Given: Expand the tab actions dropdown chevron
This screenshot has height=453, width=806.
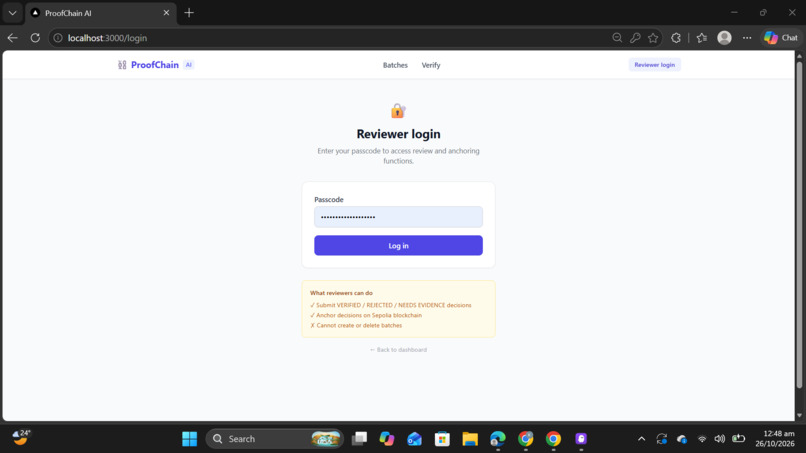Looking at the screenshot, I should tap(12, 13).
